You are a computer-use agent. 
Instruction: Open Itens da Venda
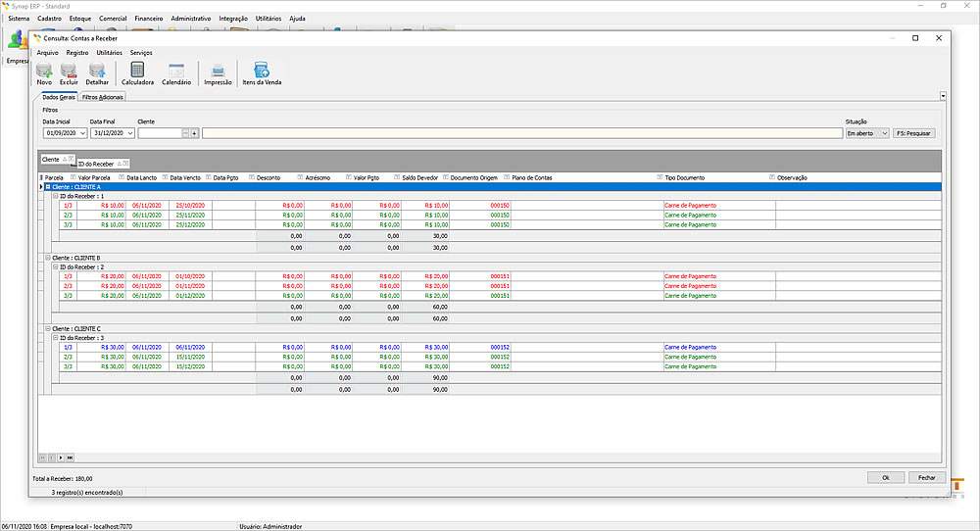262,72
